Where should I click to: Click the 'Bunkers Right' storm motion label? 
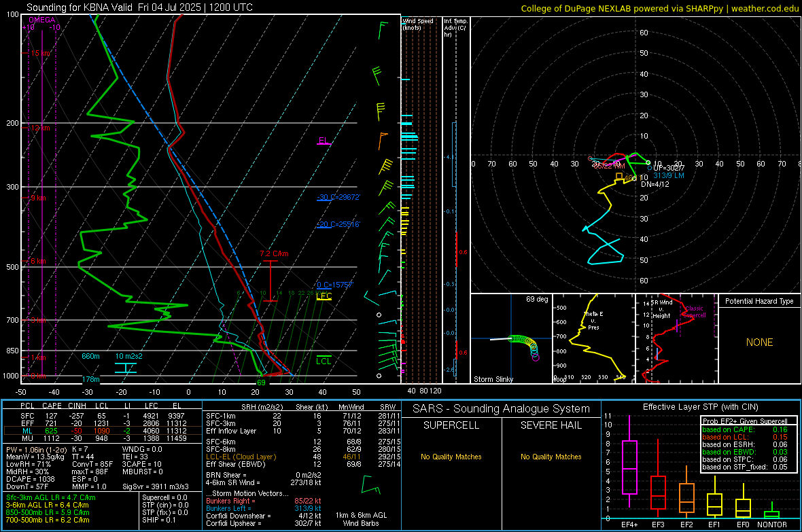[x=230, y=501]
